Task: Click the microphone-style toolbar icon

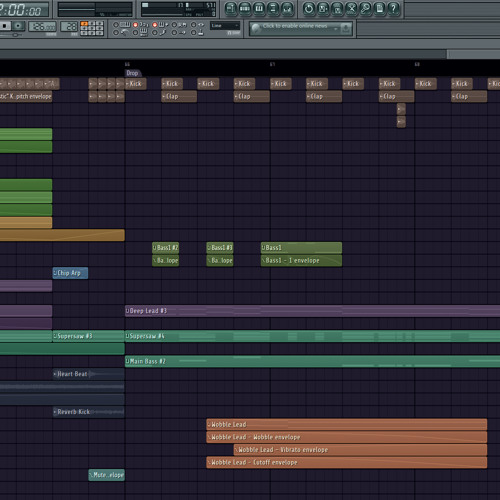Action: pyautogui.click(x=366, y=9)
